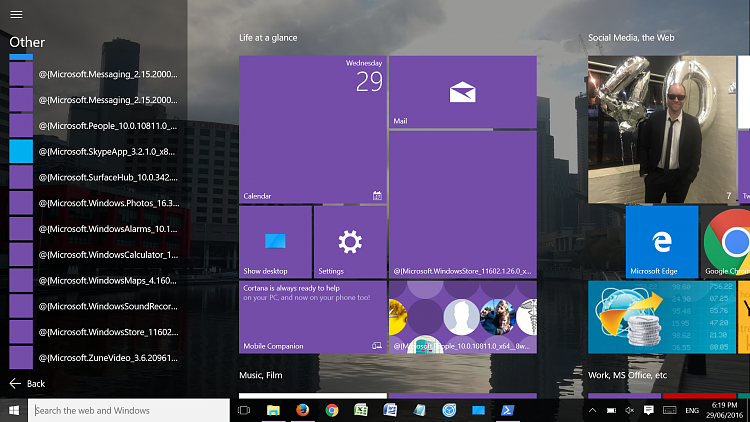Open Google Chrome from the taskbar
The width and height of the screenshot is (750, 422).
[331, 410]
